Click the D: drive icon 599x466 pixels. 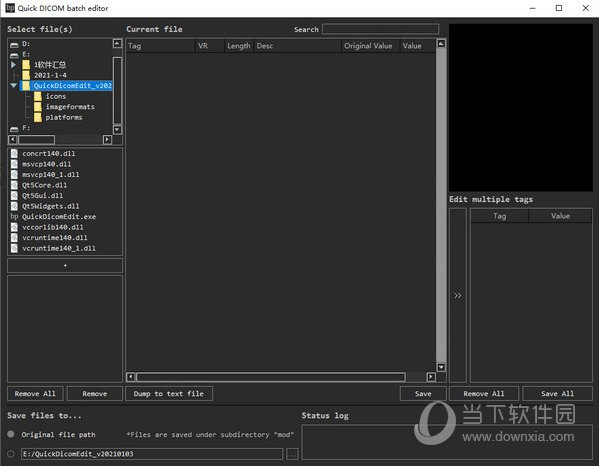pos(14,44)
